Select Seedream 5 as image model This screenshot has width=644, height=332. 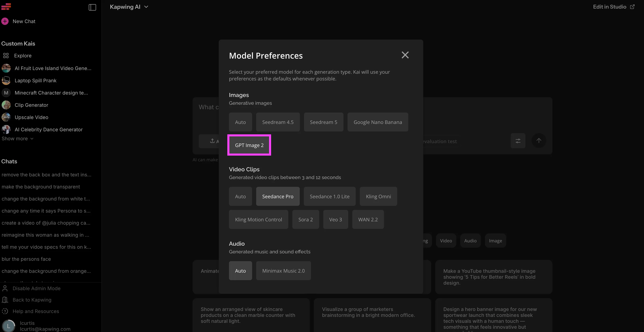click(323, 122)
